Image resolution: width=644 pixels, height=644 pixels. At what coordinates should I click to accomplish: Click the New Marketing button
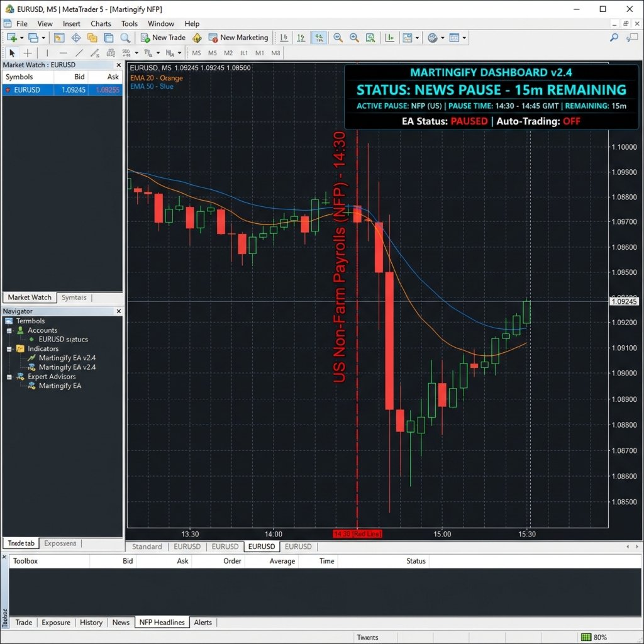pos(238,38)
